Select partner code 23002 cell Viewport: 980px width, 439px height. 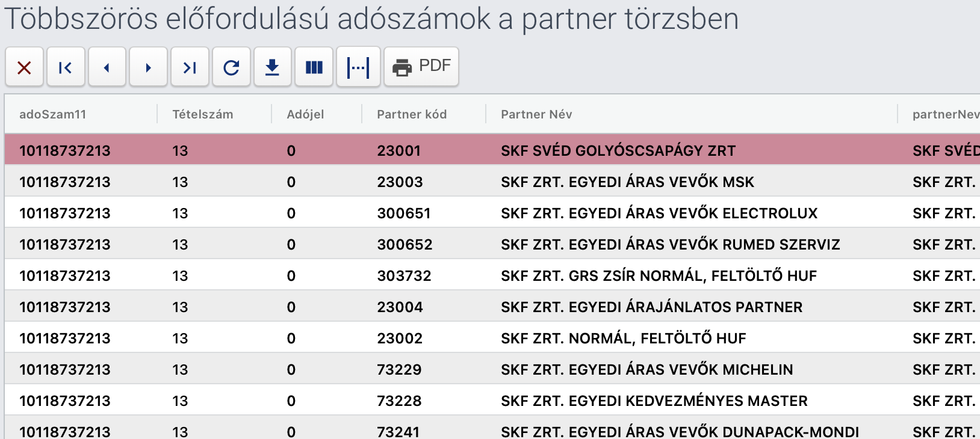tap(400, 338)
